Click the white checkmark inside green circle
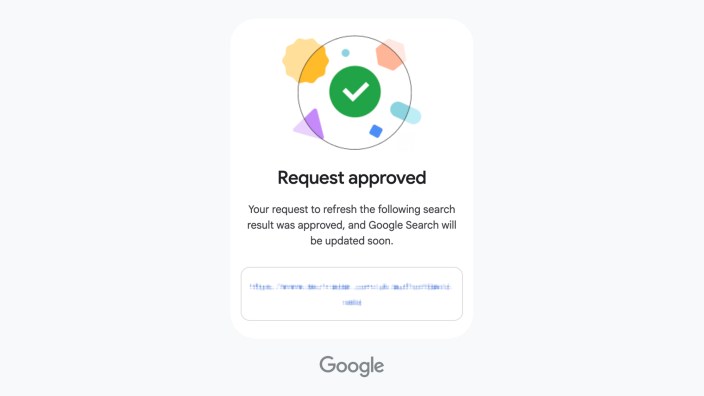 click(355, 92)
